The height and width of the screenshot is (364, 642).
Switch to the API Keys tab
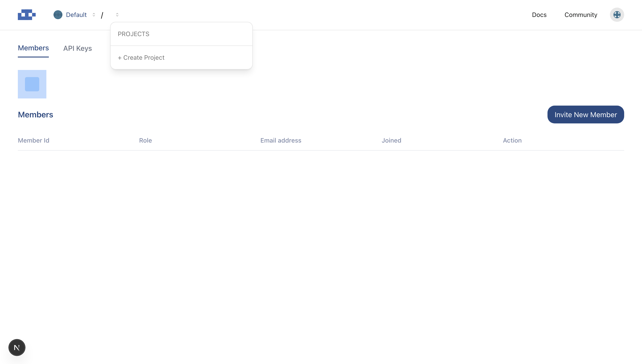point(78,48)
